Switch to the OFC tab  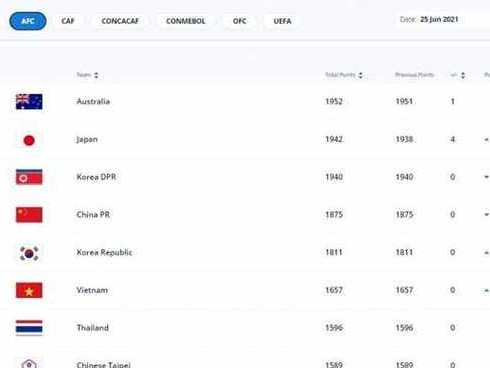pyautogui.click(x=239, y=21)
